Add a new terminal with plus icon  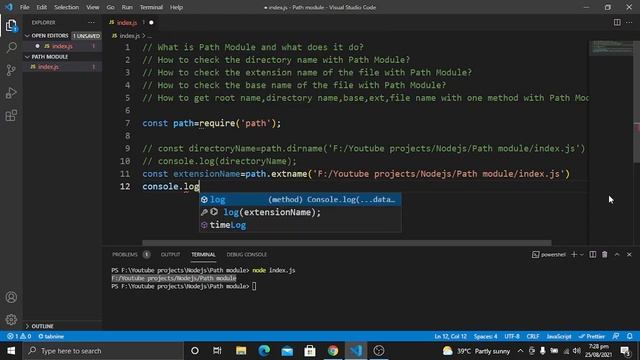pyautogui.click(x=574, y=254)
